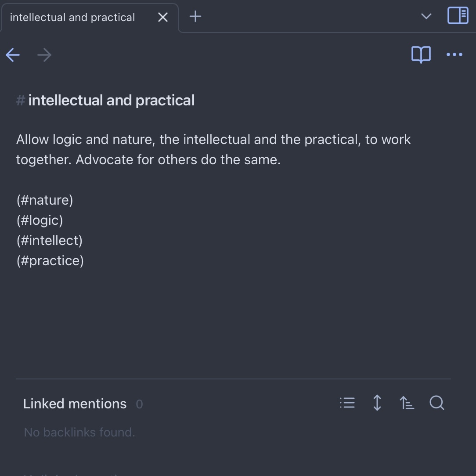Open a new tab with plus icon
The width and height of the screenshot is (476, 476).
tap(195, 16)
